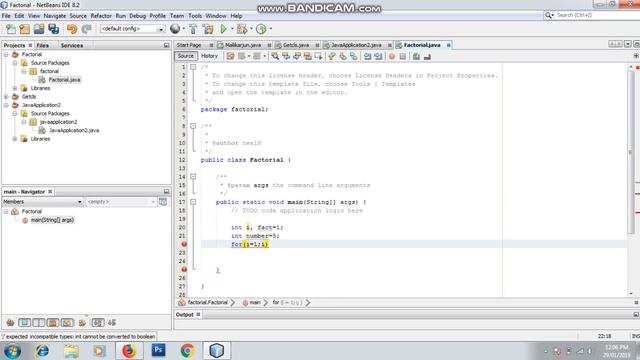The image size is (640, 360).
Task: Collapse the JavaApplication2 project tree node
Action: 6,105
